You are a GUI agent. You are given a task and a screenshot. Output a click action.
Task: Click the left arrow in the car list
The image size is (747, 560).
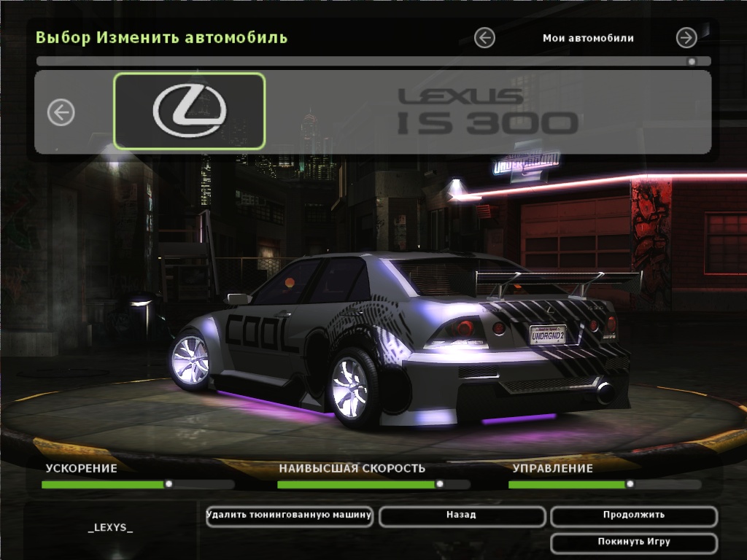61,112
